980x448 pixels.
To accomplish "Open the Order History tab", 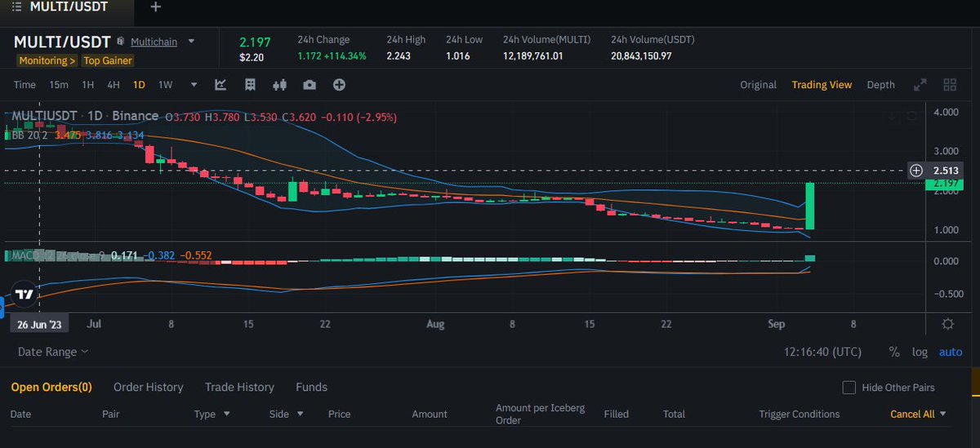I will pyautogui.click(x=149, y=387).
